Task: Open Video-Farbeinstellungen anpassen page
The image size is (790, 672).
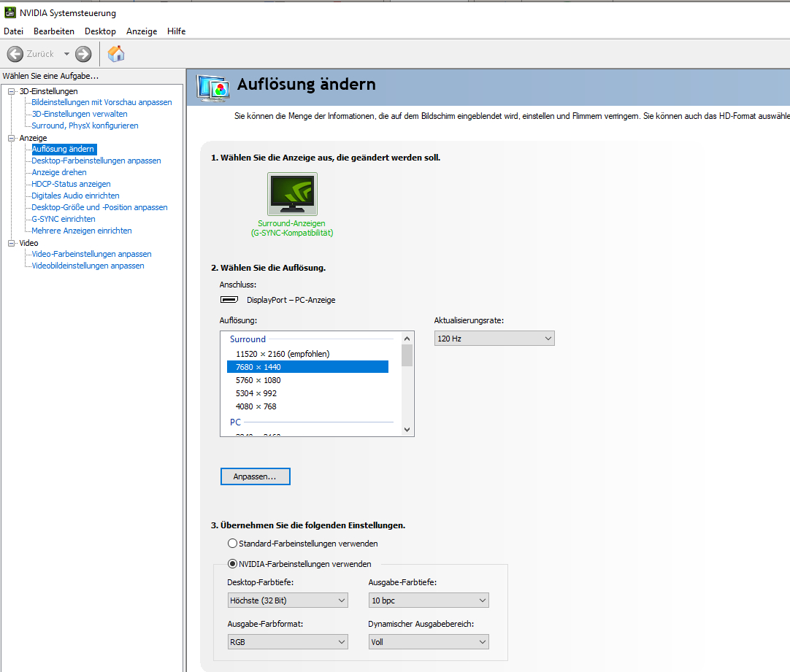Action: (x=91, y=254)
